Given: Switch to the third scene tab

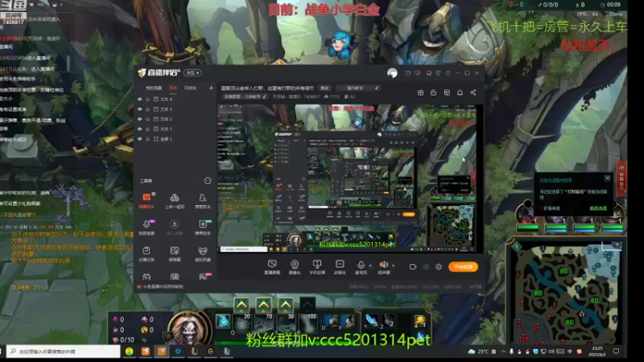Looking at the screenshot, I should click(x=190, y=88).
